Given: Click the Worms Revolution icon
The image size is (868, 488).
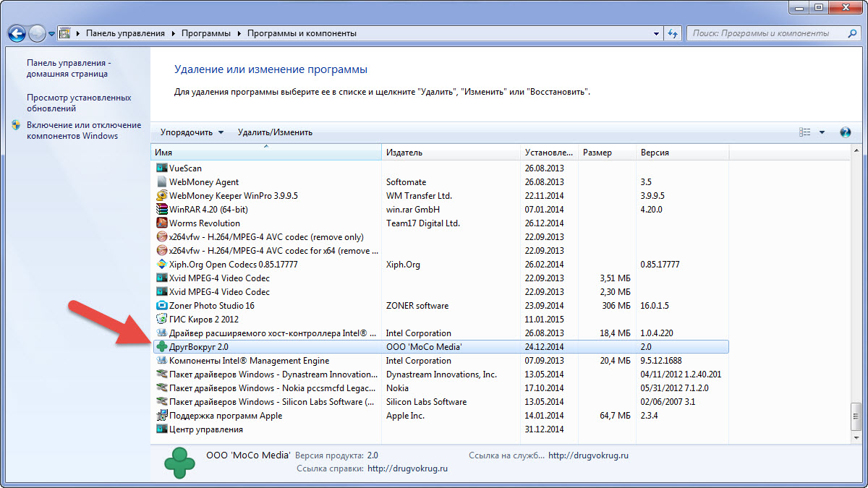Looking at the screenshot, I should coord(162,223).
